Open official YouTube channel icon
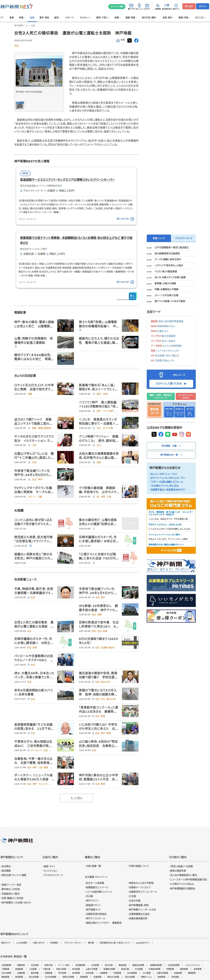 (x=175, y=434)
